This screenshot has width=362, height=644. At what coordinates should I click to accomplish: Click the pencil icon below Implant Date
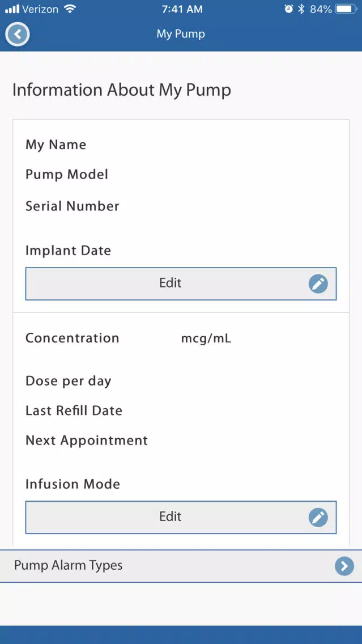[x=318, y=283]
